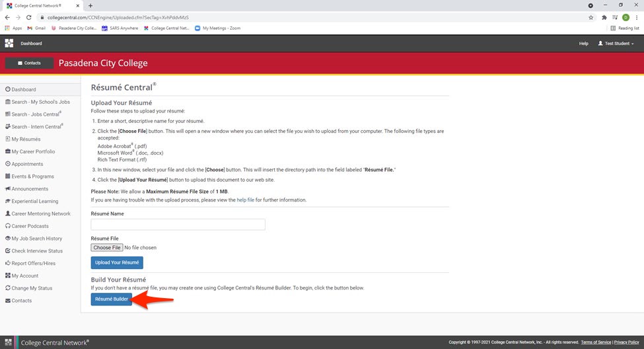The width and height of the screenshot is (644, 349).
Task: Click in the Résumé Name field
Action: click(x=178, y=225)
